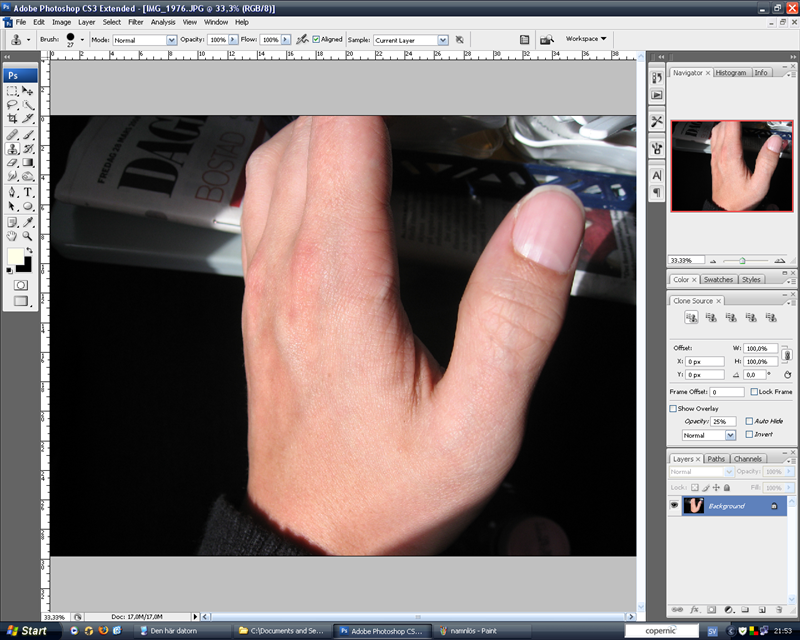The image size is (800, 640).
Task: Toggle maintain aspect ratio link in Clone Source
Action: pos(787,355)
